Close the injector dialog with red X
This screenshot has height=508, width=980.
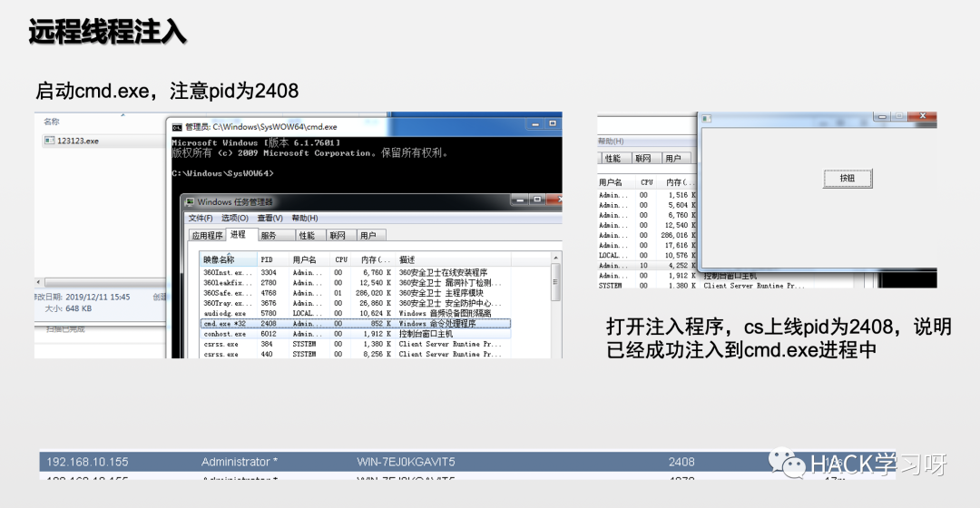[923, 116]
